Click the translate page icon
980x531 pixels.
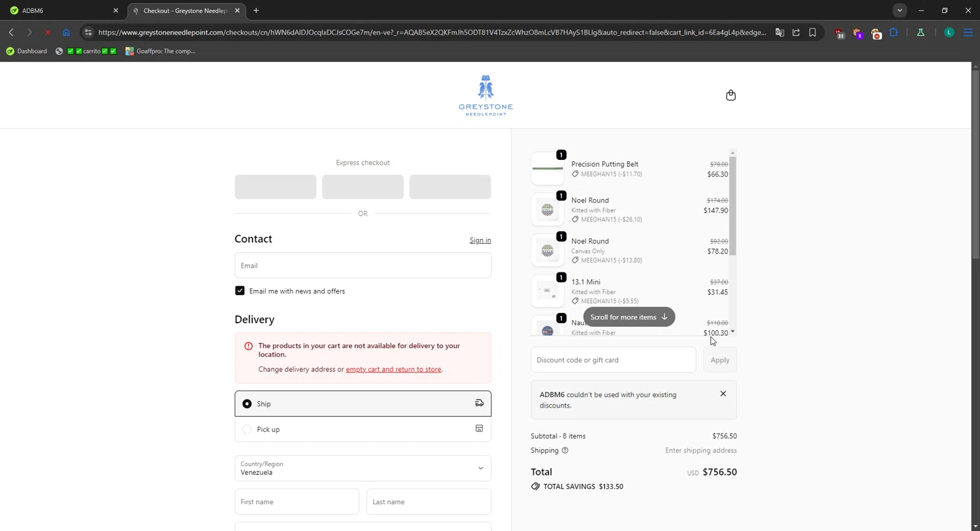click(779, 33)
